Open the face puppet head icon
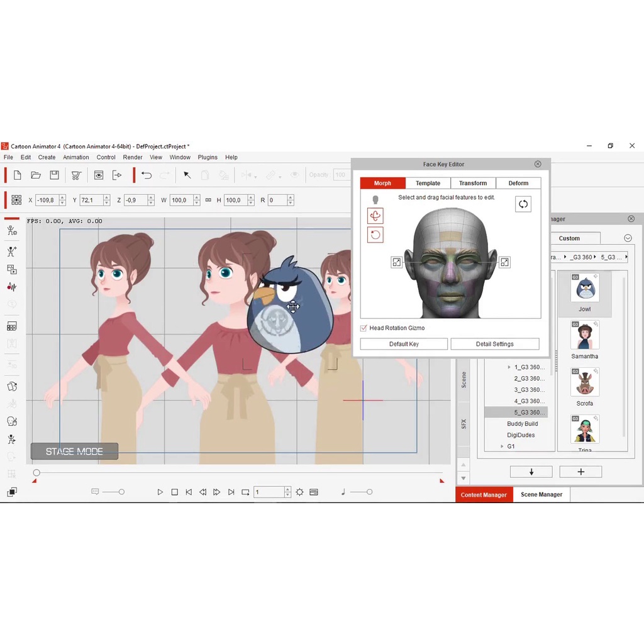Viewport: 644px width, 644px height. pos(12,421)
